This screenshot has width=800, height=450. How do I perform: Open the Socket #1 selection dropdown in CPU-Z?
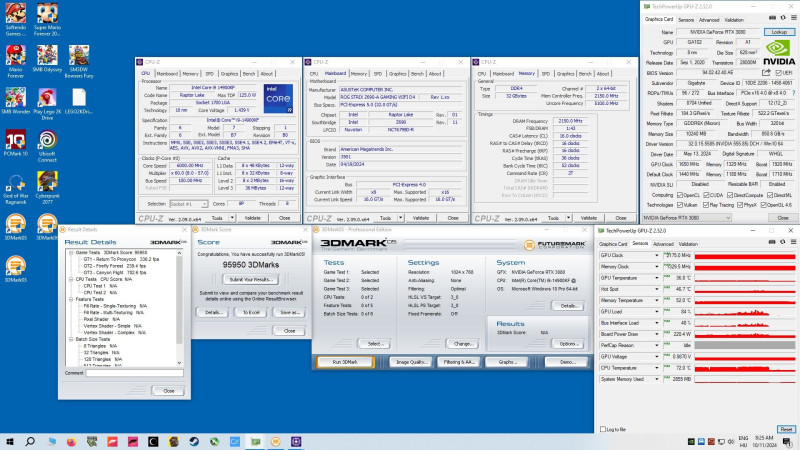[x=188, y=204]
